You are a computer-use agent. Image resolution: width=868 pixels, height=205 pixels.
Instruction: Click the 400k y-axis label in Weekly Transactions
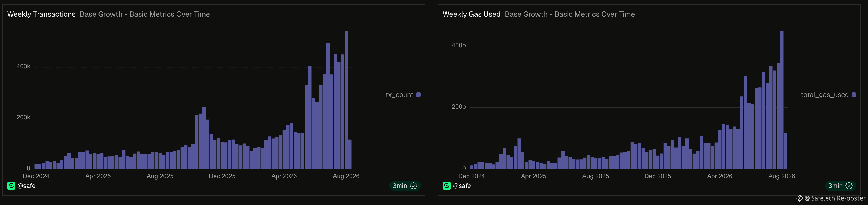[23, 67]
